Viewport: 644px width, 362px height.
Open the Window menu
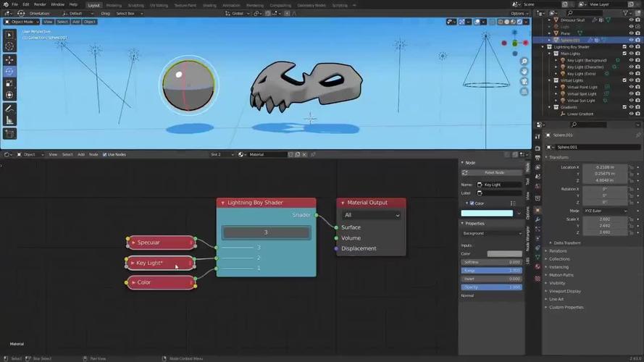(x=57, y=4)
